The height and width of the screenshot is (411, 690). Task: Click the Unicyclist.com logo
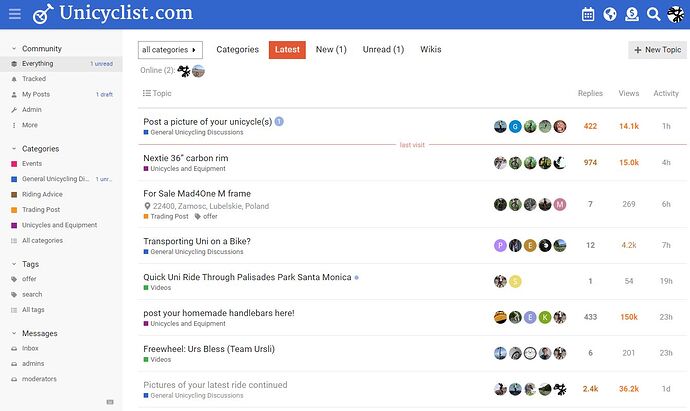(112, 14)
